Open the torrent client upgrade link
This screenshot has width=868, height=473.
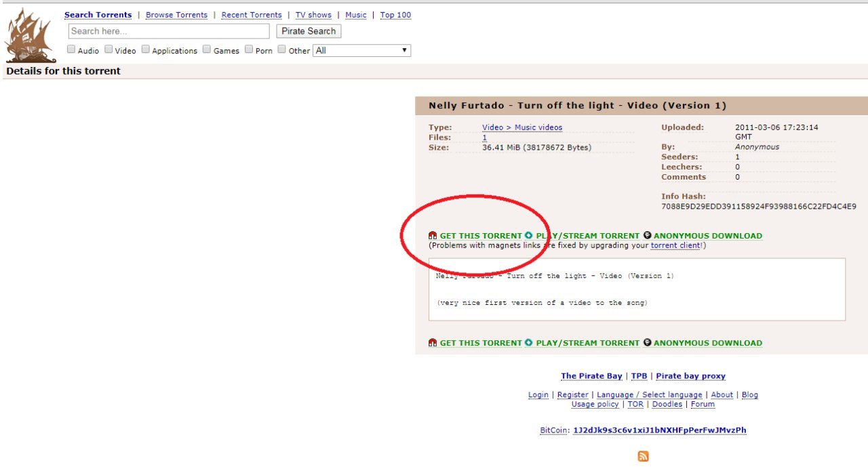[x=675, y=245]
